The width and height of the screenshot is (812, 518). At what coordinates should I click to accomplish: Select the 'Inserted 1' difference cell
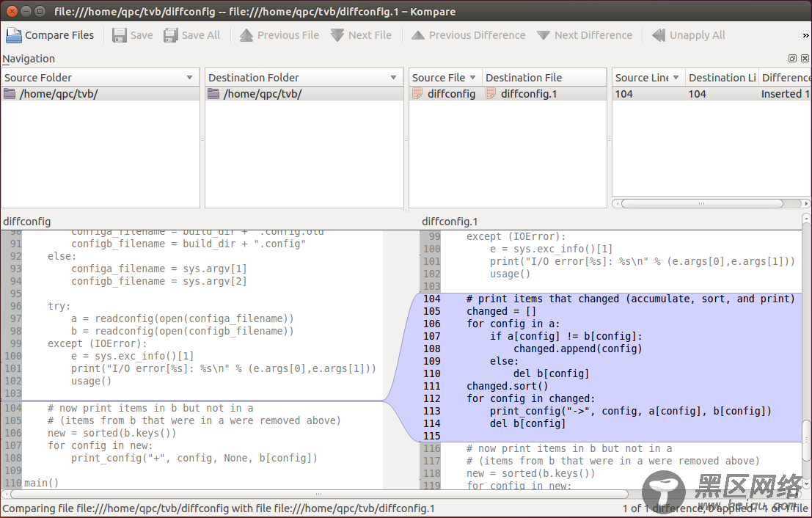click(785, 94)
